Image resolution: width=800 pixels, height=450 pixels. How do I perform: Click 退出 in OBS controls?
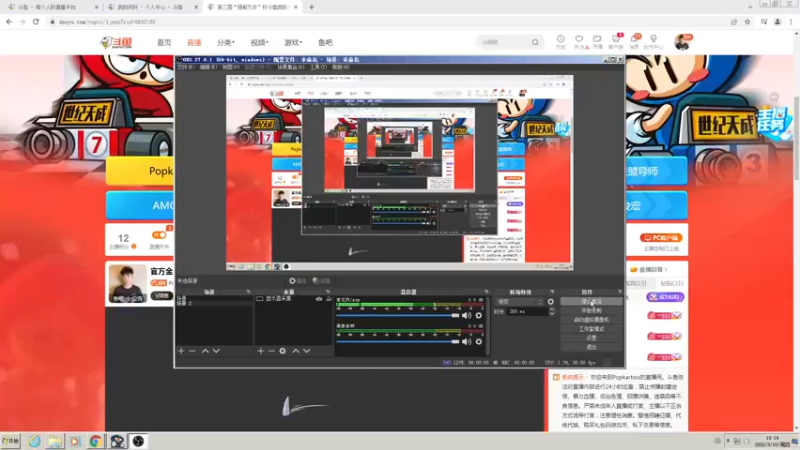[x=591, y=347]
